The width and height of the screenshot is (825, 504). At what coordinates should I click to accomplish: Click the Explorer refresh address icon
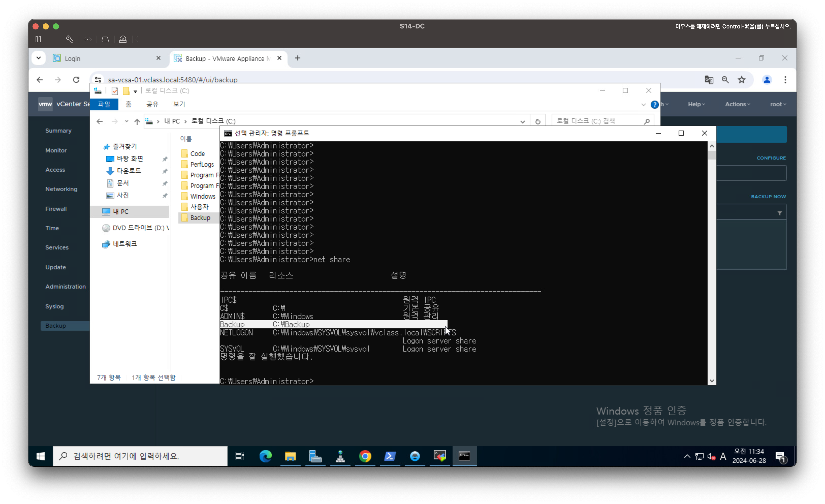pyautogui.click(x=538, y=121)
